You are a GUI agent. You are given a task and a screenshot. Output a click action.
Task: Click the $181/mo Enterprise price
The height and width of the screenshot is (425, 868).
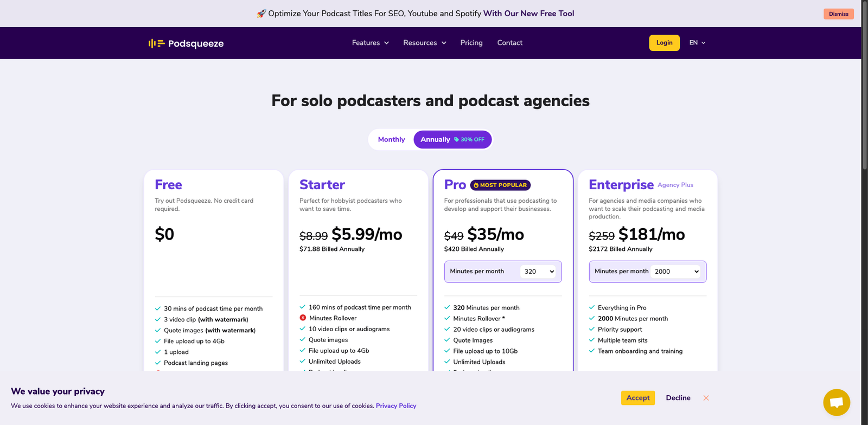(652, 234)
